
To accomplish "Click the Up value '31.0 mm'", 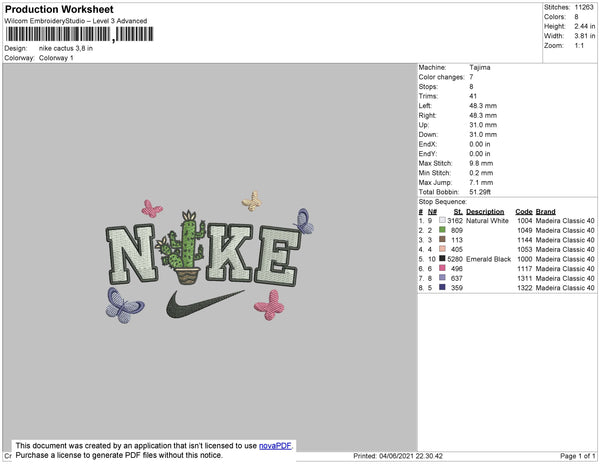I will coord(483,125).
